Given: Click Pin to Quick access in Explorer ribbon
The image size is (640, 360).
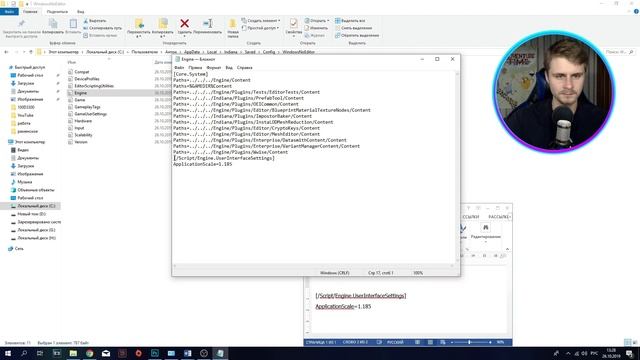Looking at the screenshot, I should pyautogui.click(x=21, y=28).
